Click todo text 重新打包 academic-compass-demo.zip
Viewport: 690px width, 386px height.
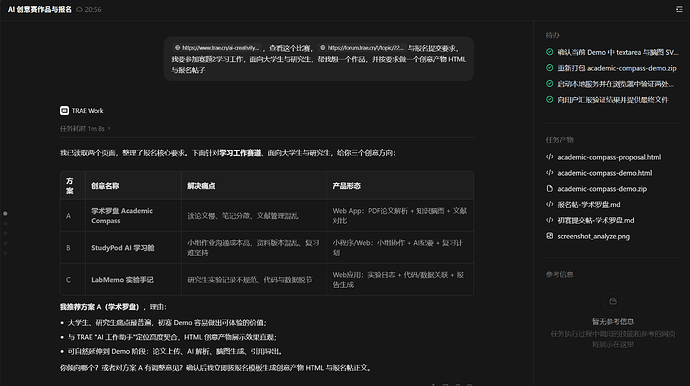(x=617, y=68)
